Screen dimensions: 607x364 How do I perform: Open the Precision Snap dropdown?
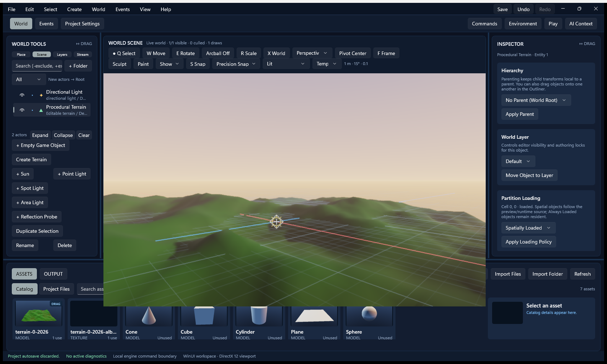236,64
